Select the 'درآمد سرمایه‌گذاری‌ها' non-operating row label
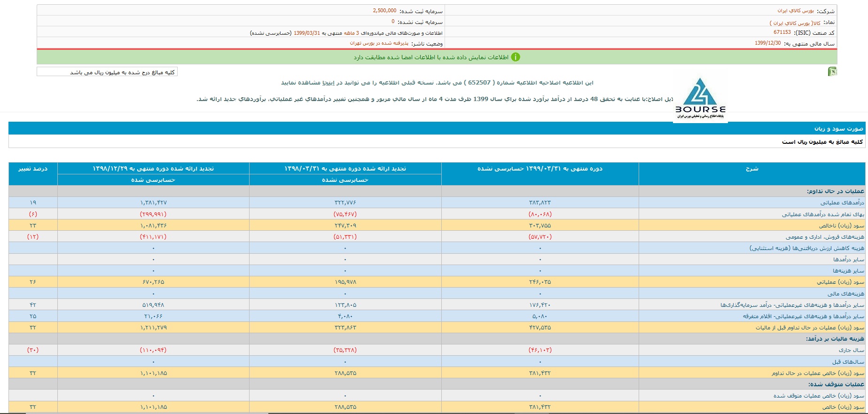The height and width of the screenshot is (414, 868). click(x=792, y=305)
